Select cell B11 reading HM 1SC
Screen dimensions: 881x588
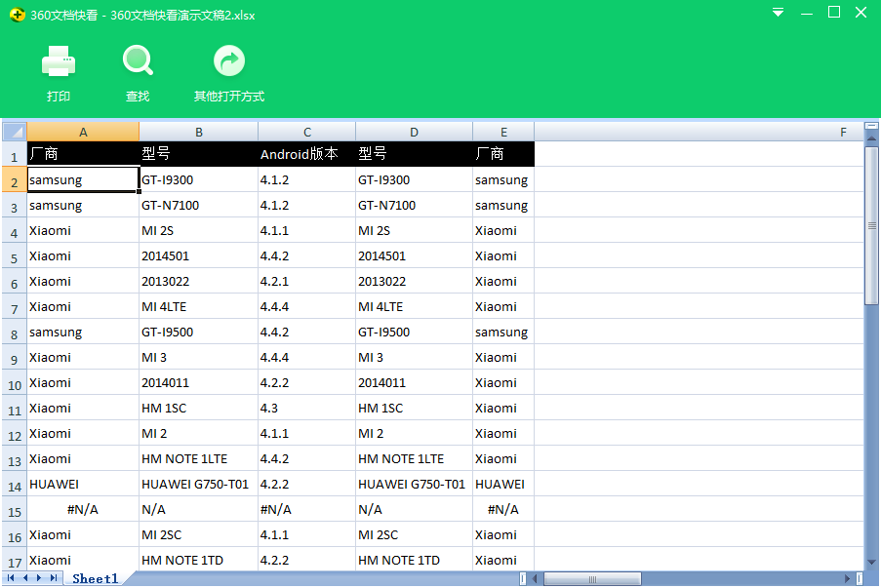(x=198, y=408)
